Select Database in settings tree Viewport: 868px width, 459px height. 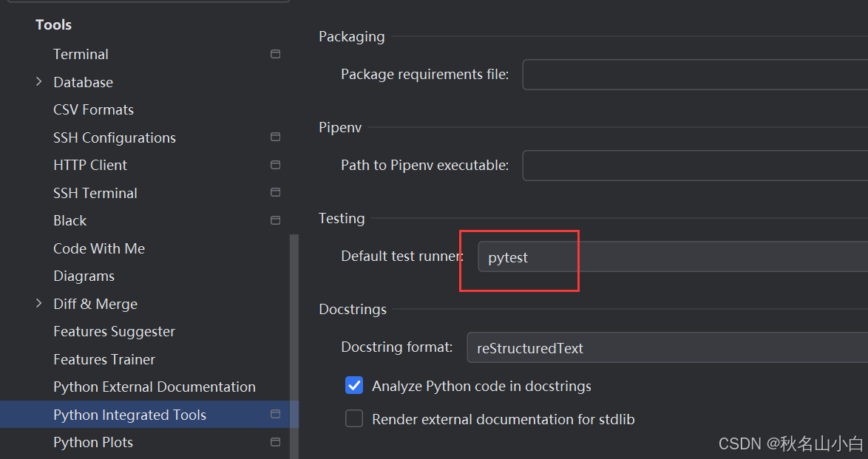click(x=83, y=82)
